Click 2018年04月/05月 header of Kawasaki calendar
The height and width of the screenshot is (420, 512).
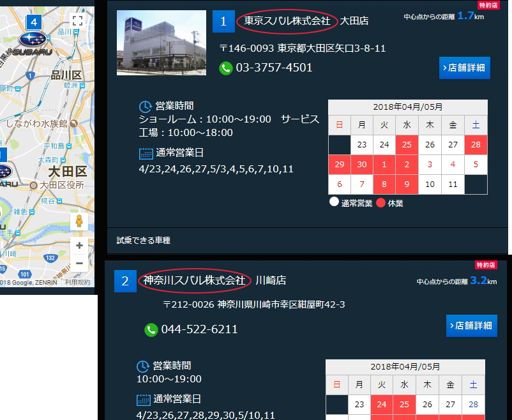(405, 367)
